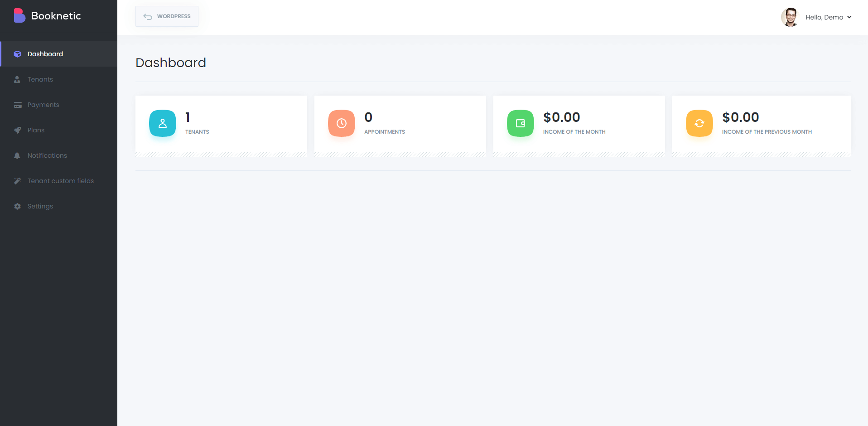This screenshot has height=426, width=868.
Task: Click the Plans rocket icon in sidebar
Action: click(x=18, y=130)
